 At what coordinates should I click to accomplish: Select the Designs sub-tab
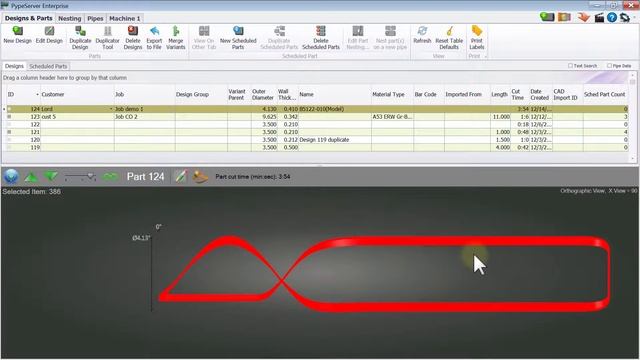coord(14,66)
